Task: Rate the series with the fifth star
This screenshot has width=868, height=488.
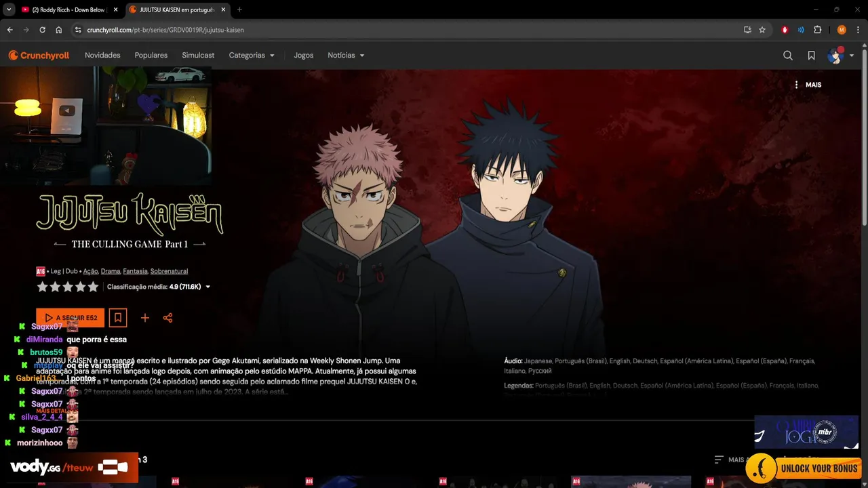Action: point(93,287)
